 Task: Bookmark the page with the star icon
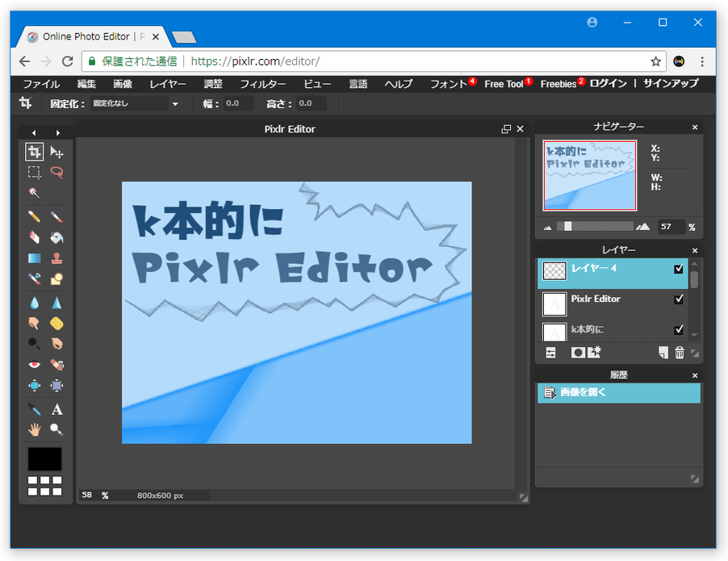[655, 61]
